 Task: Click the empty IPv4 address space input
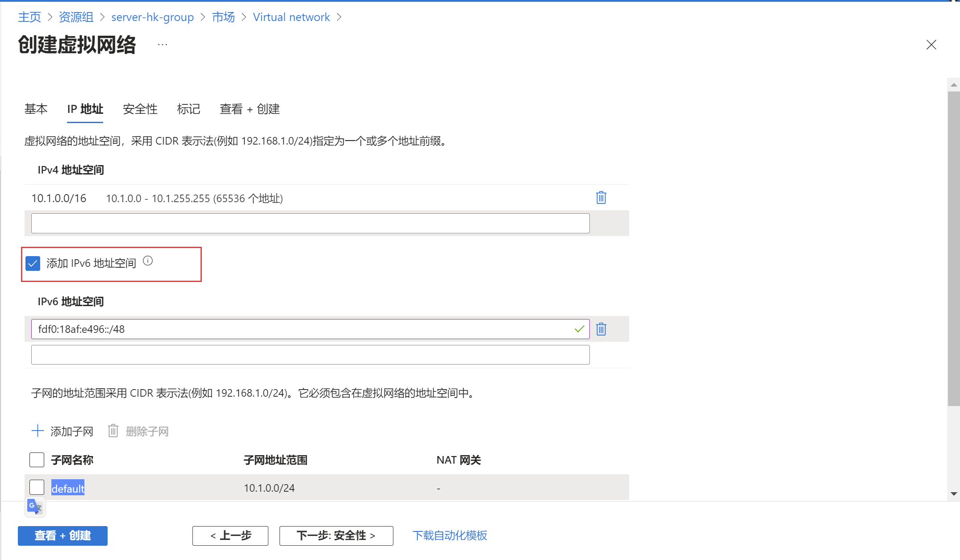pos(310,223)
